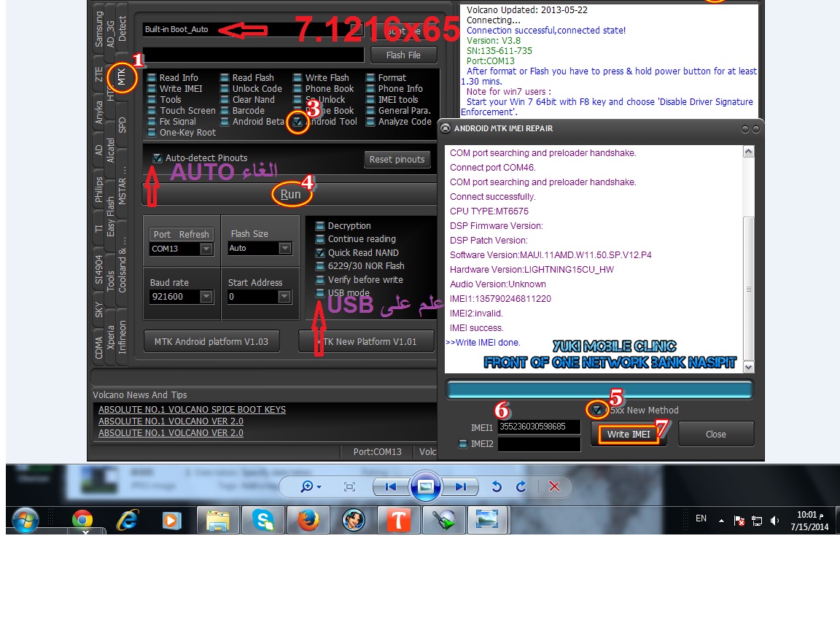Open the Easy Flash tab

click(110, 217)
